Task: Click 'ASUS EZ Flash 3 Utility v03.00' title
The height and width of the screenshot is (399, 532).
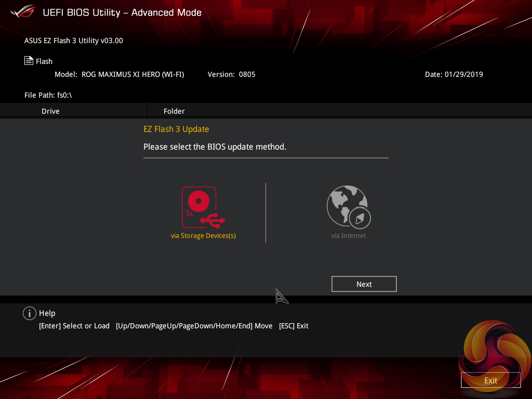Action: [74, 41]
